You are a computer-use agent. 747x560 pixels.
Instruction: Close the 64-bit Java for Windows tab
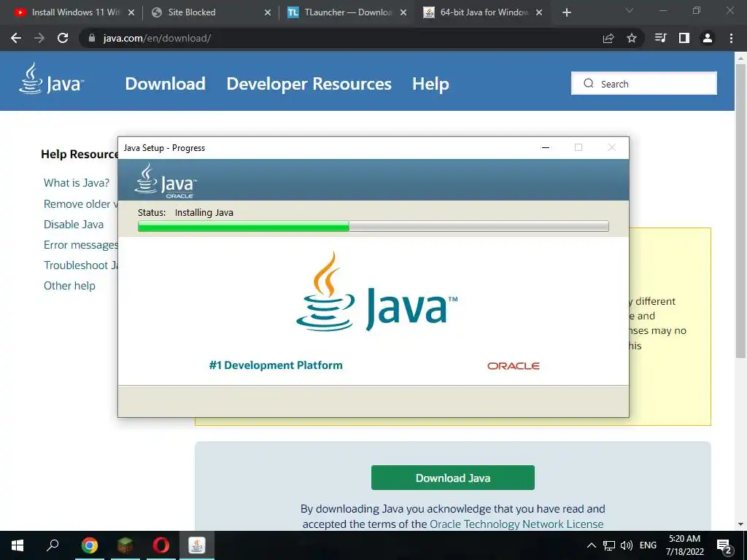pyautogui.click(x=539, y=12)
